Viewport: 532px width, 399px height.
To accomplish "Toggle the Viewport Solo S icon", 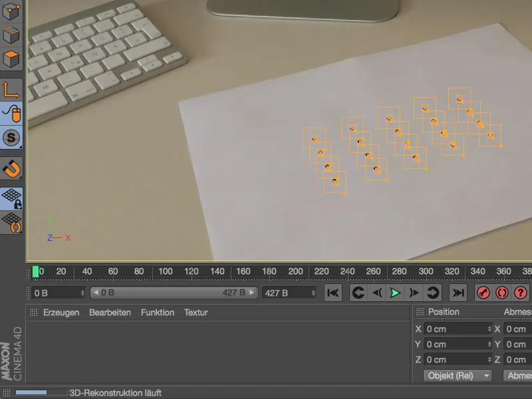I will pos(11,138).
